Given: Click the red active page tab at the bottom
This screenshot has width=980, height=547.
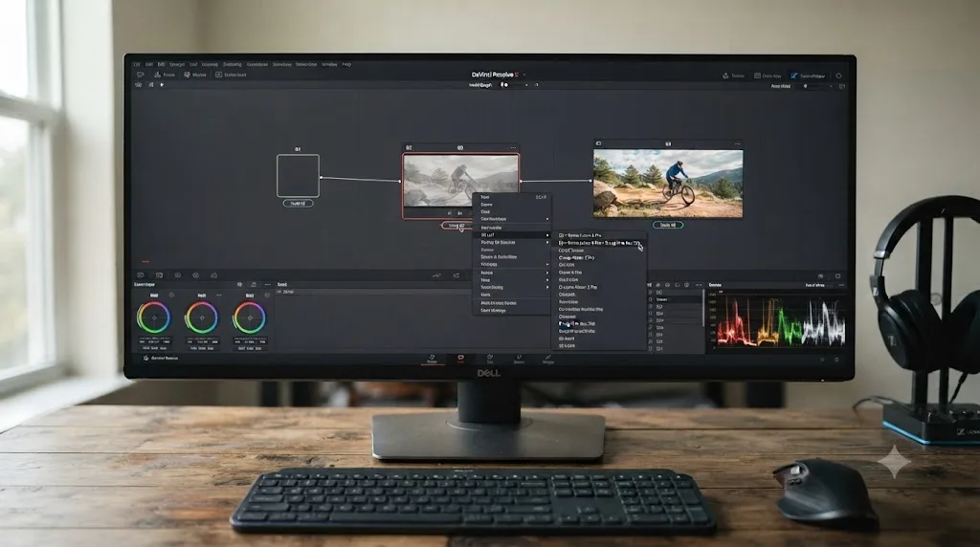Looking at the screenshot, I should pos(460,359).
